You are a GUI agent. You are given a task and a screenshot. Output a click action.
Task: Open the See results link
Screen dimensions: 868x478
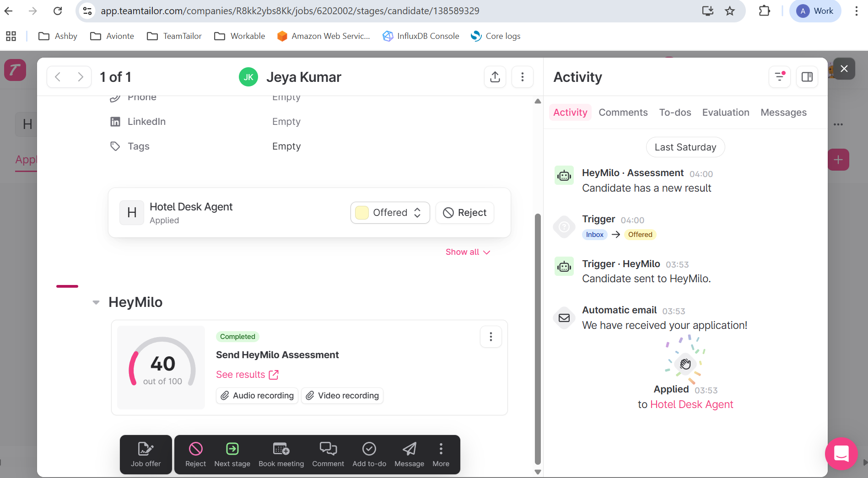[x=247, y=375]
